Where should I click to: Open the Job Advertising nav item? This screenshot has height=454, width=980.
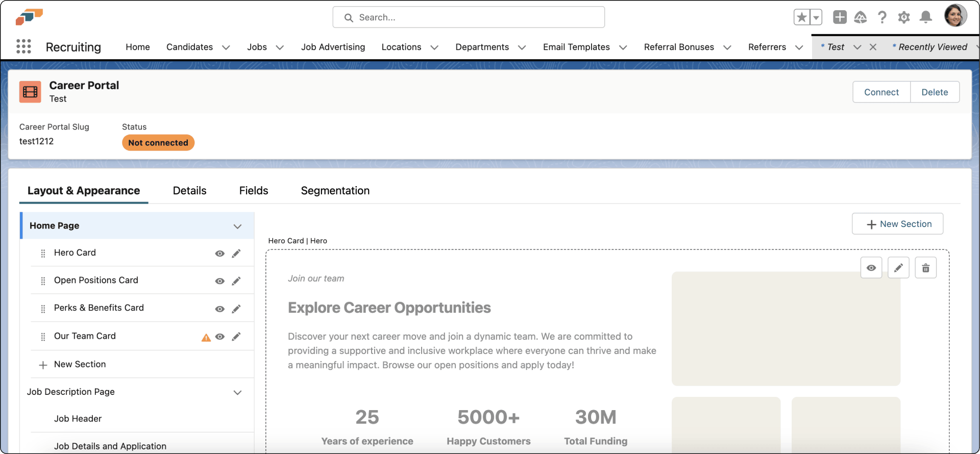coord(333,47)
